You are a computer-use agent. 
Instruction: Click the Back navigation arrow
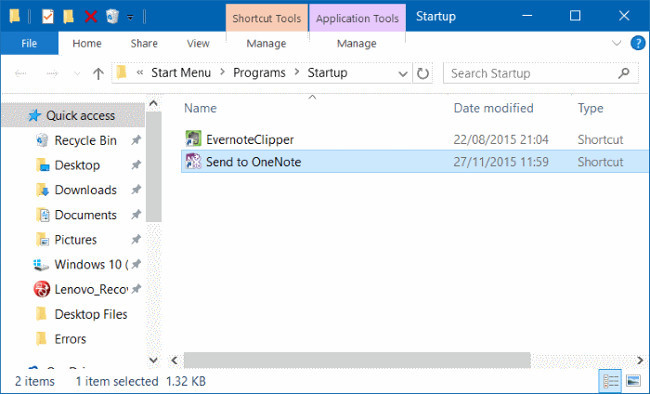point(20,73)
